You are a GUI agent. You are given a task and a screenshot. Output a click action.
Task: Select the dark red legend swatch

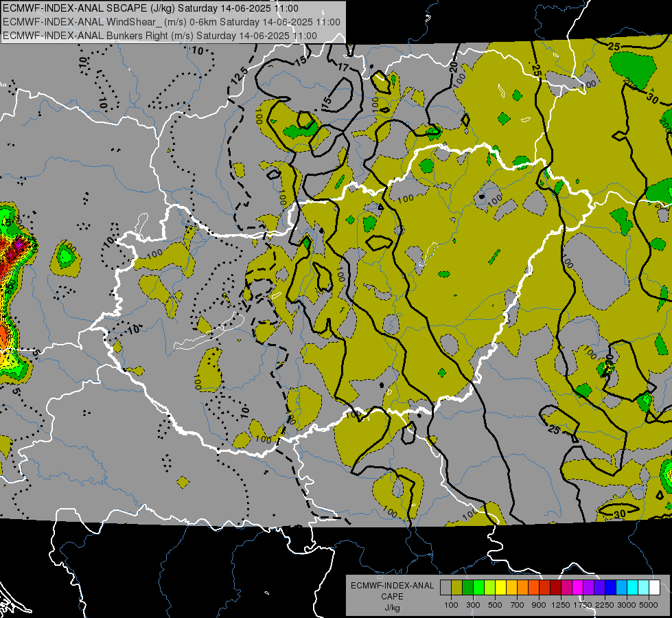[555, 588]
